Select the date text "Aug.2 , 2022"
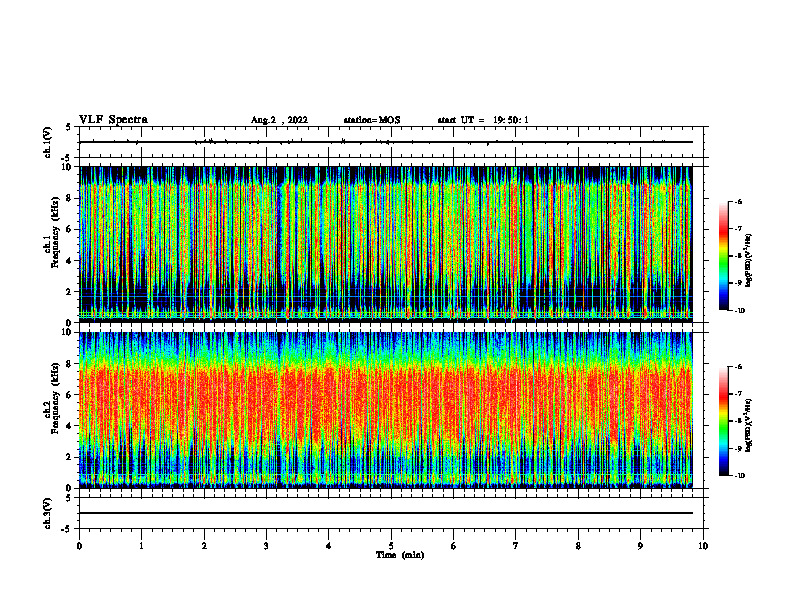 point(279,120)
